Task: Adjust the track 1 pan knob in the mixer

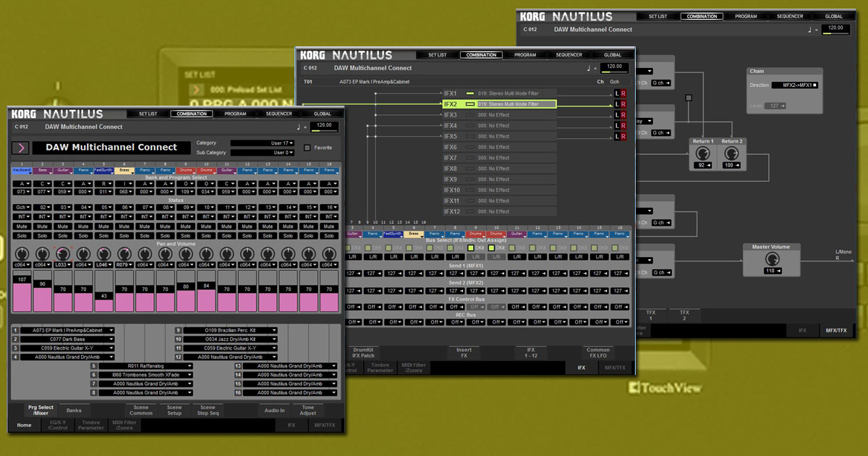Action: pyautogui.click(x=22, y=253)
